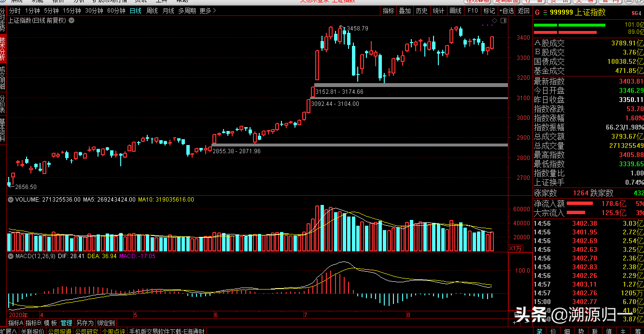Select the 主 tab at bottom right
The width and height of the screenshot is (644, 334).
coord(623,331)
